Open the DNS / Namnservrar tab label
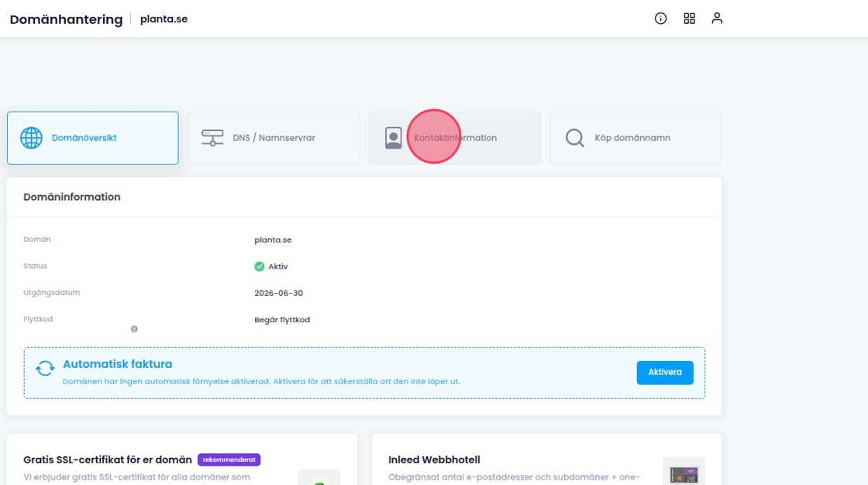The image size is (868, 485). click(274, 138)
